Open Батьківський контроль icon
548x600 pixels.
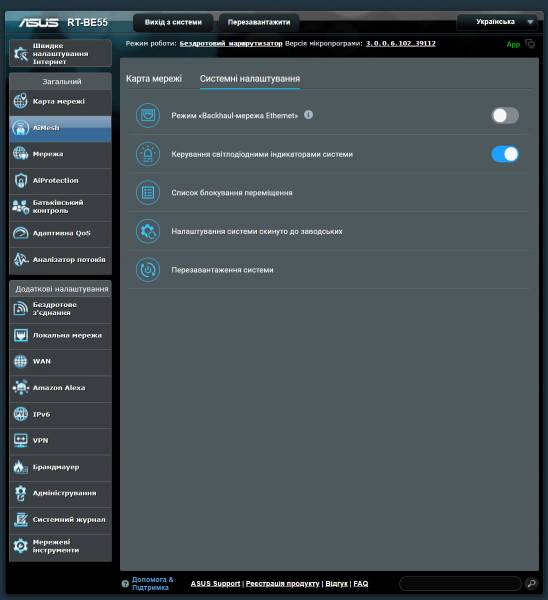(21, 207)
